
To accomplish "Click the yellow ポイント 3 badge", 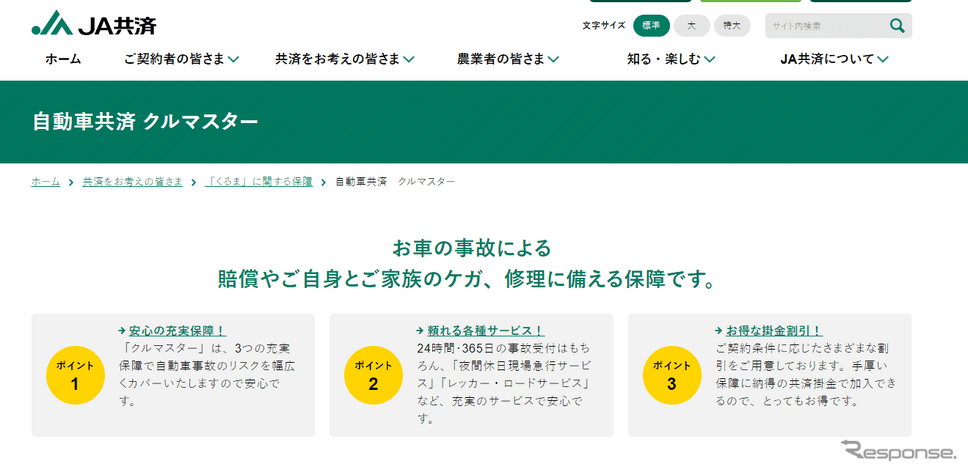I will click(x=671, y=375).
